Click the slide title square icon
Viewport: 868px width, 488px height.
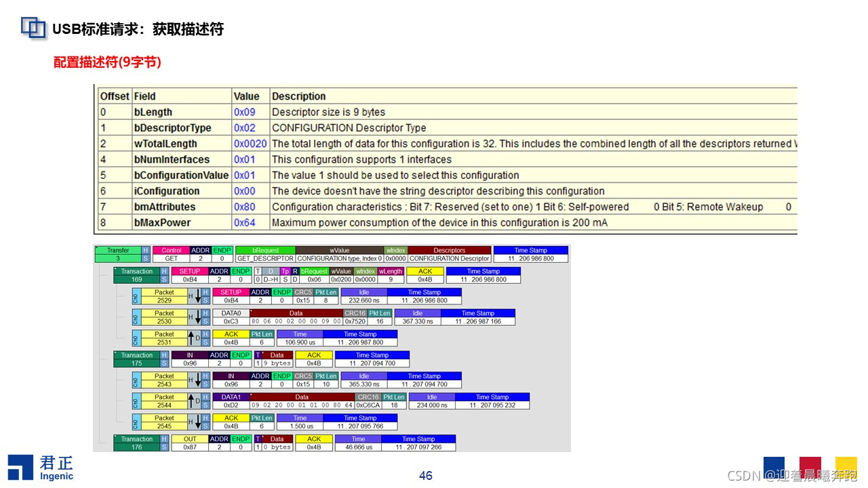[33, 27]
